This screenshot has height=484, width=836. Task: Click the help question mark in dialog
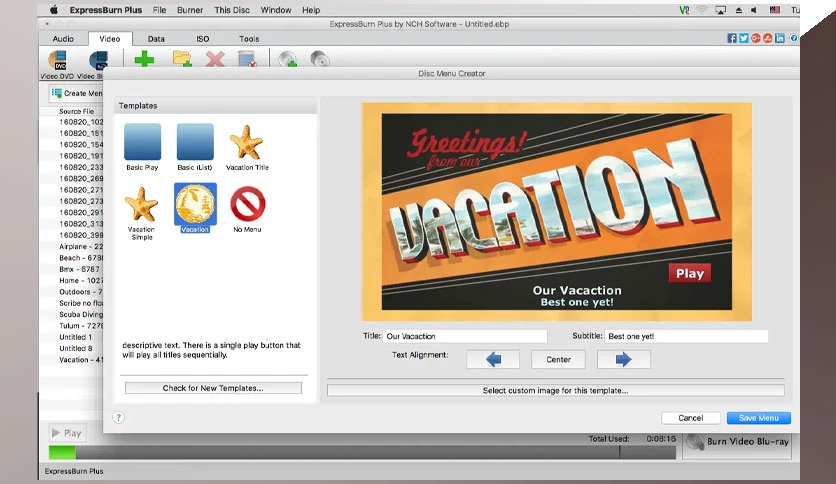(118, 417)
